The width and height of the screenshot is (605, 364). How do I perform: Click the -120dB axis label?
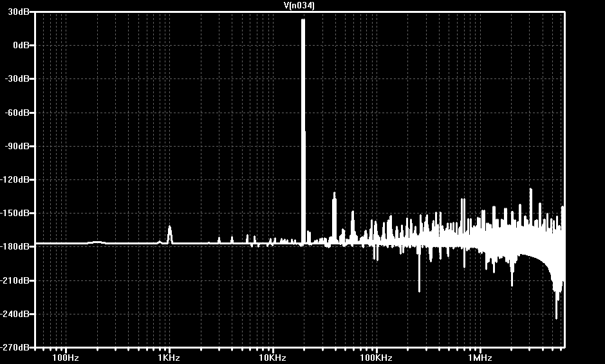pos(15,179)
